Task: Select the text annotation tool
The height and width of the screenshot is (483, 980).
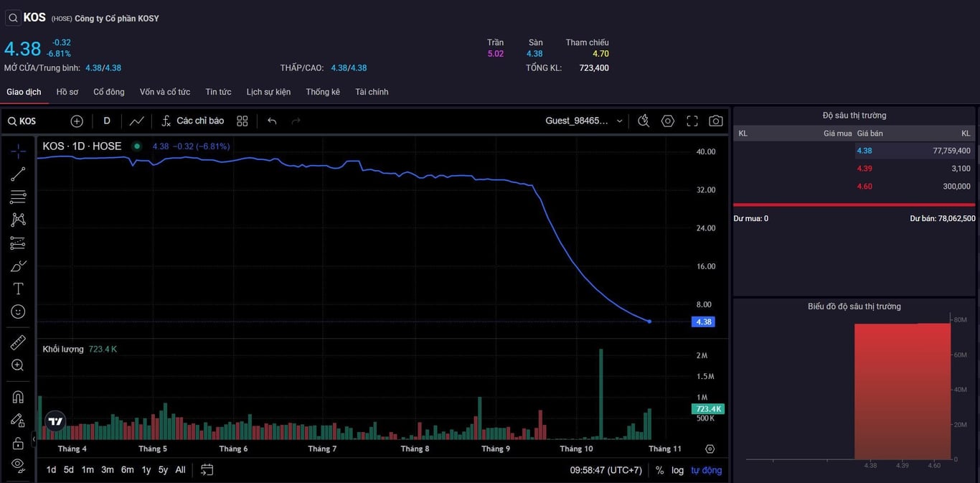Action: click(x=18, y=289)
